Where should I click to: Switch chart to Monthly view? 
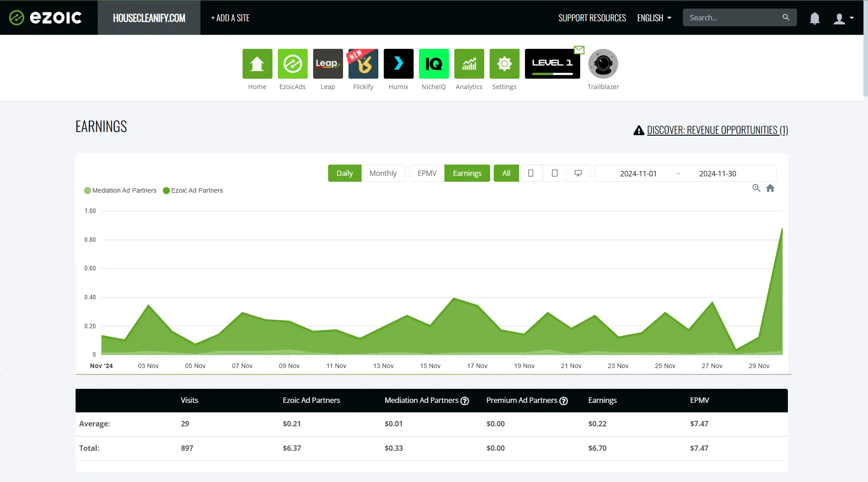[x=383, y=173]
